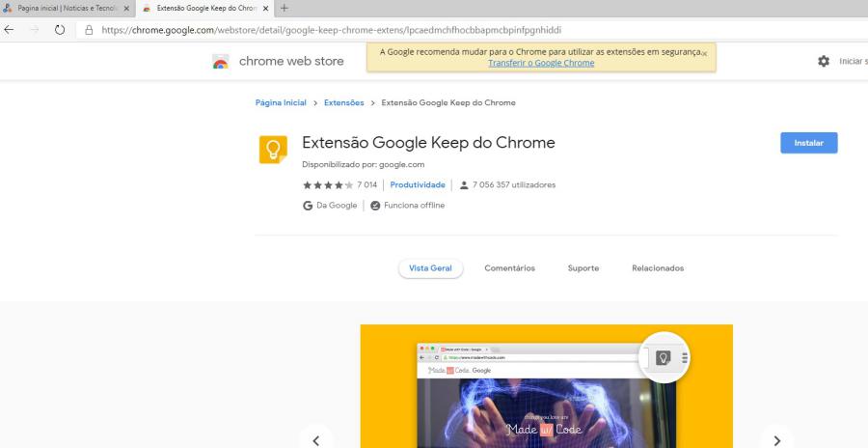Click the chrome web store title
This screenshot has width=868, height=448.
[291, 61]
